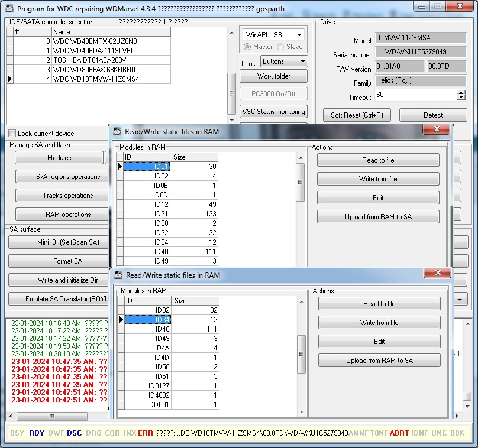Click Edit in lower dialog
478x448 pixels.
click(379, 342)
